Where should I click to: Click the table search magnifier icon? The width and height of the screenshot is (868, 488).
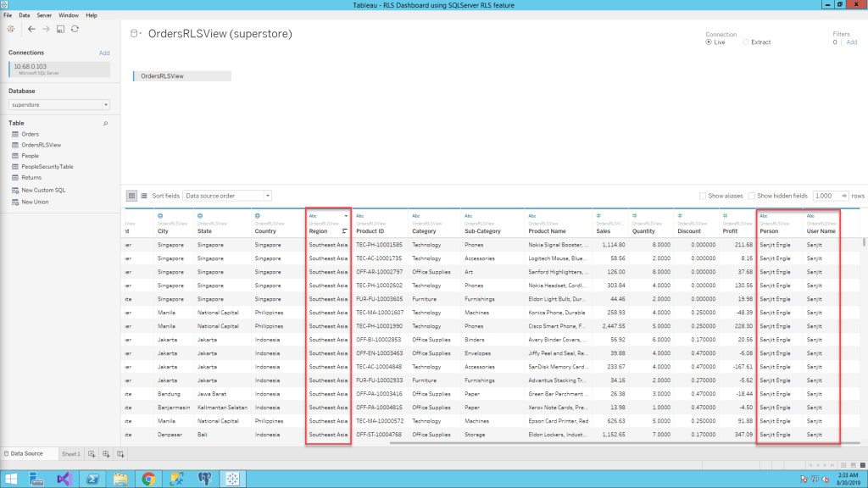tap(106, 123)
